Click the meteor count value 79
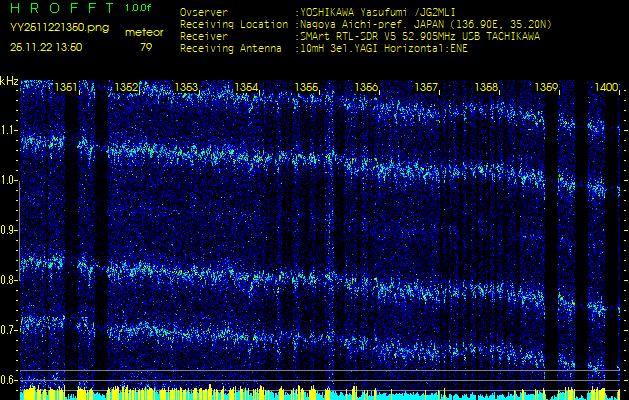 146,47
